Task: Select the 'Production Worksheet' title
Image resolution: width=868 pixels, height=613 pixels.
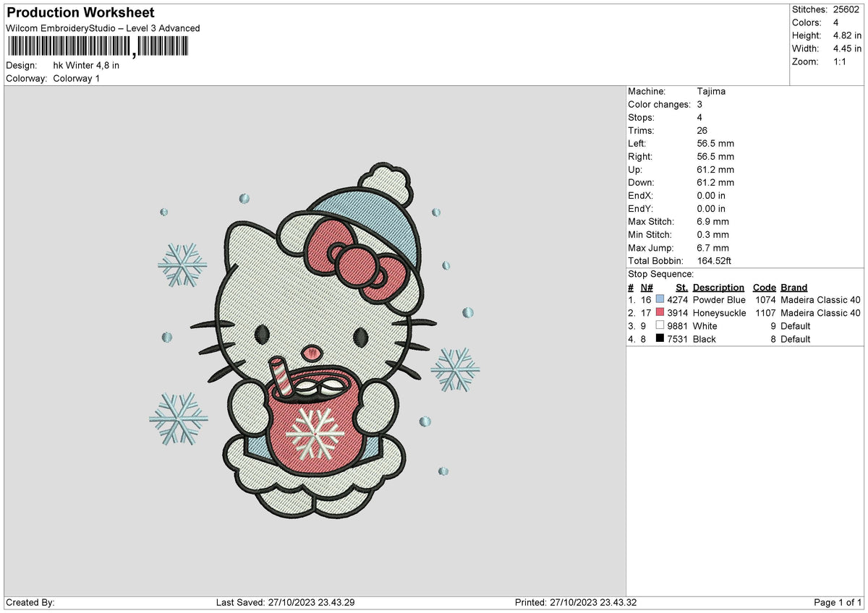Action: click(80, 13)
